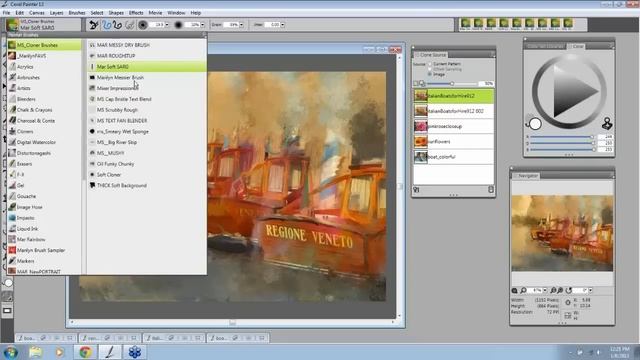Choose the MS Scrubby Rough variant
This screenshot has width=640, height=360.
click(x=147, y=110)
